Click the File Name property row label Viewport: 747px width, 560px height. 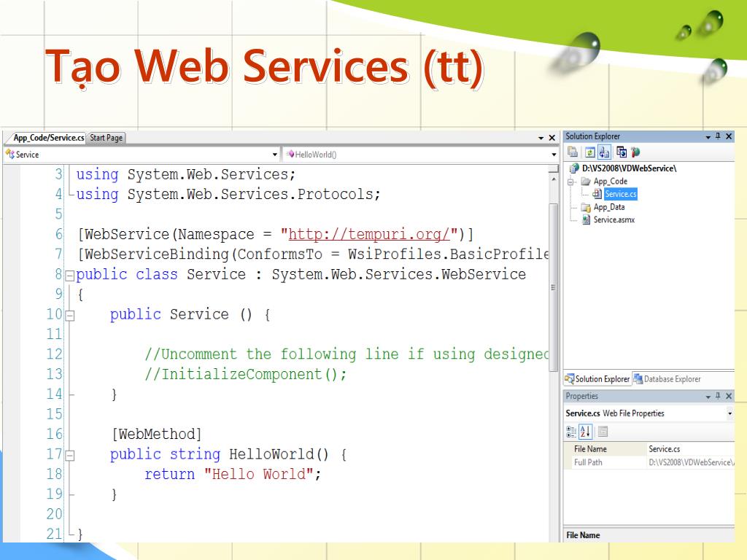click(590, 449)
